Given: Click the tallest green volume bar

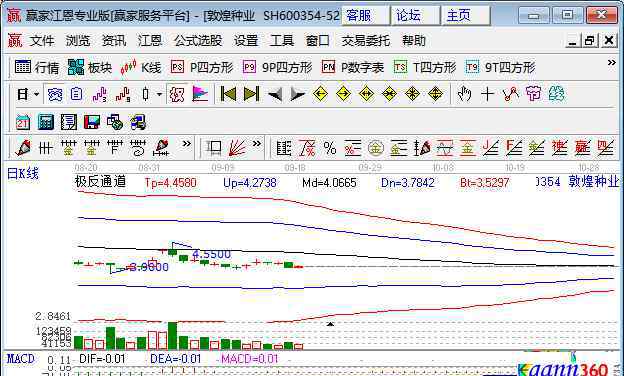Looking at the screenshot, I should (x=172, y=336).
